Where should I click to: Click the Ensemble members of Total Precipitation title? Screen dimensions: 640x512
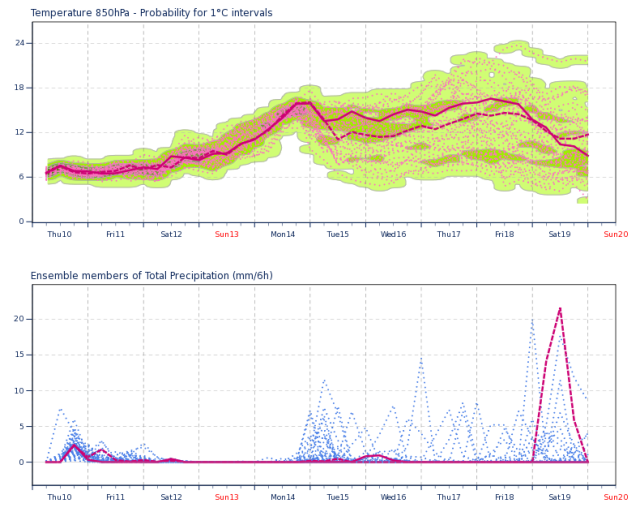point(151,276)
